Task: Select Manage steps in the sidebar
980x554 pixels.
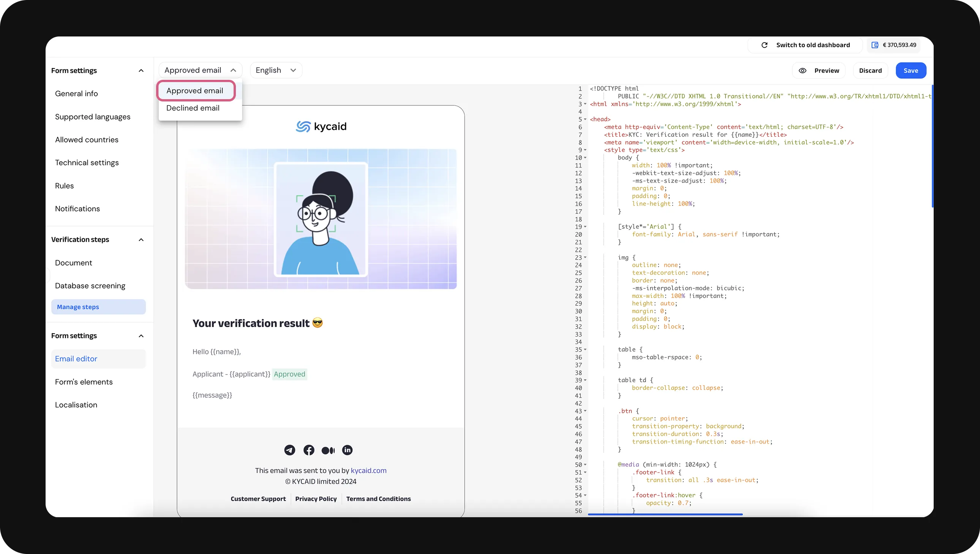Action: click(77, 307)
